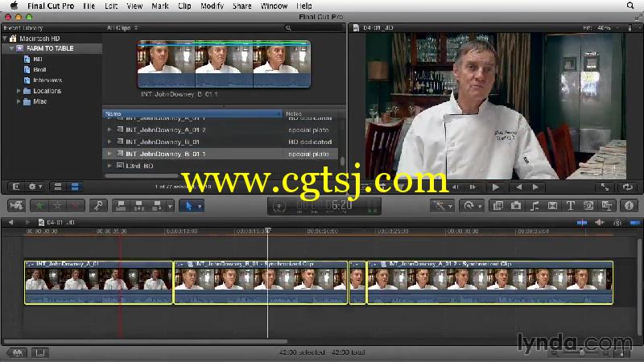Open the Themes Browser
The image size is (644, 362).
point(607,206)
